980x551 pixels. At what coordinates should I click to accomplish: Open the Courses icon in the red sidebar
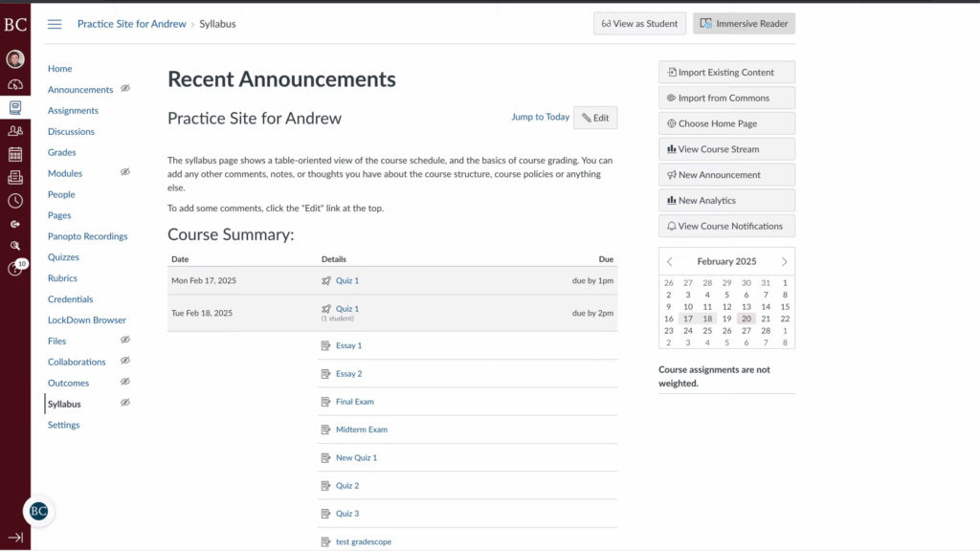[14, 107]
